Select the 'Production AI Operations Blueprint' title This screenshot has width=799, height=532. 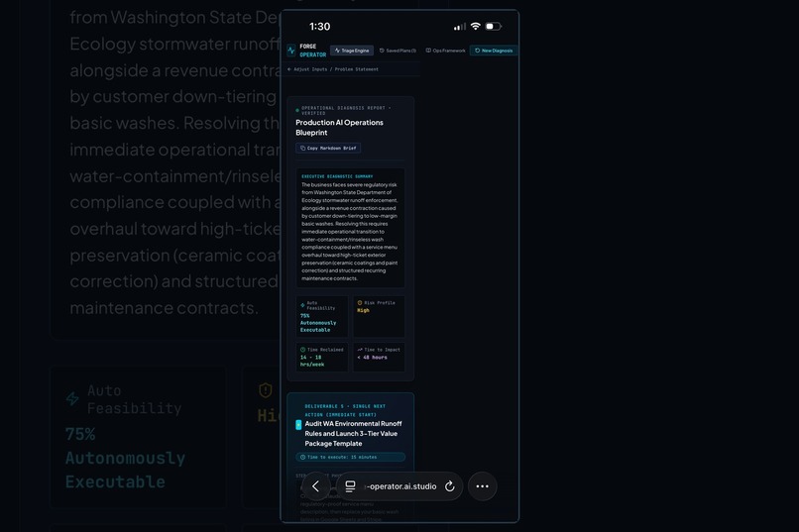[339, 127]
